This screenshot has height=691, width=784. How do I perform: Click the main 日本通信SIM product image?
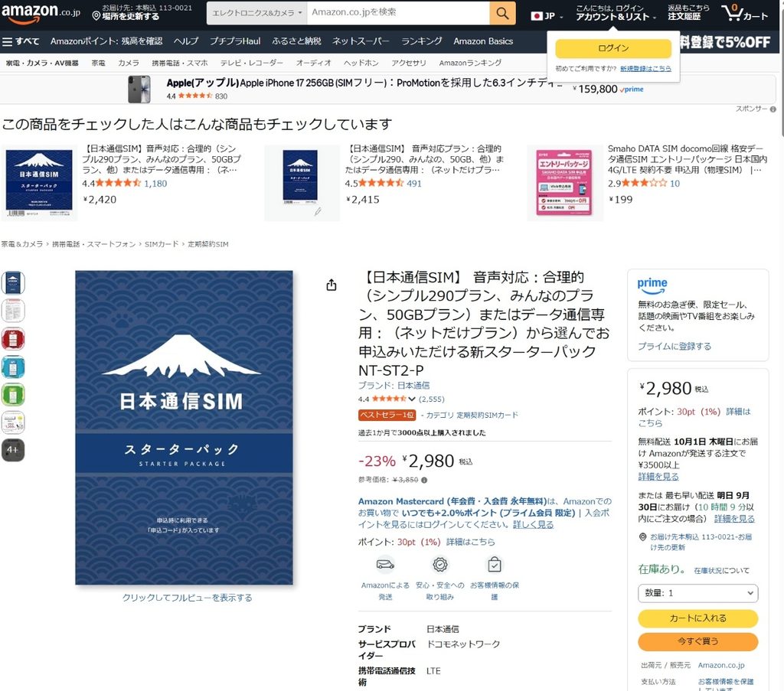tap(184, 428)
